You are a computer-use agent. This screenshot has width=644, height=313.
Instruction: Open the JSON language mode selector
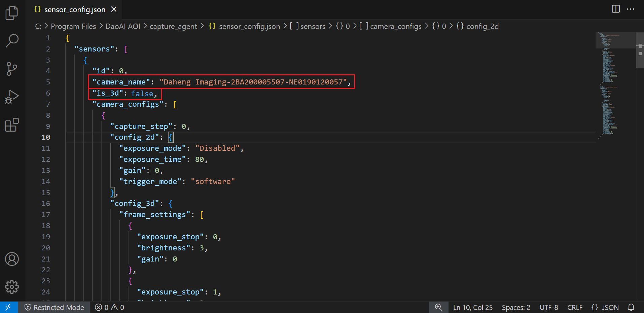point(605,307)
